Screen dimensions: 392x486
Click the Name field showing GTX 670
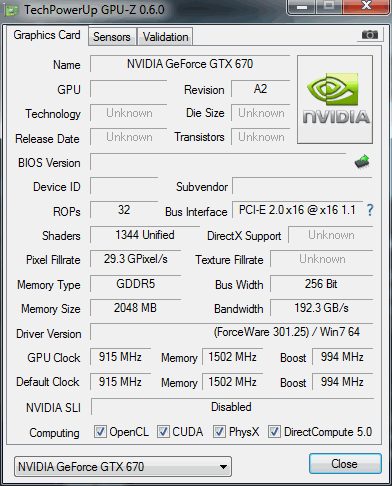190,64
